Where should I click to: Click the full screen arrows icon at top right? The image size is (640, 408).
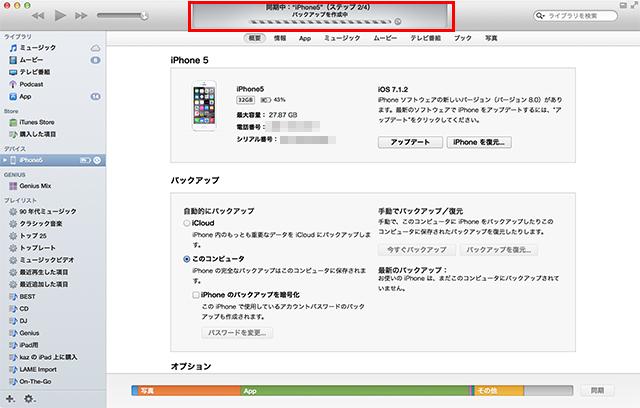(633, 5)
